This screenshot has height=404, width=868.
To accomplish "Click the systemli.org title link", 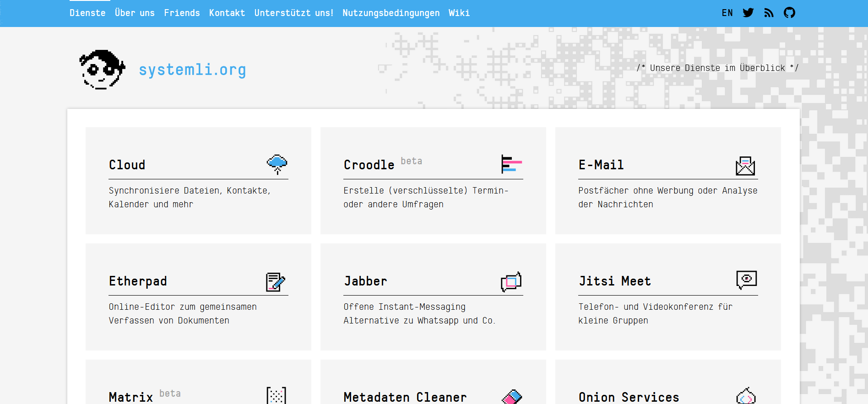I will tap(192, 70).
